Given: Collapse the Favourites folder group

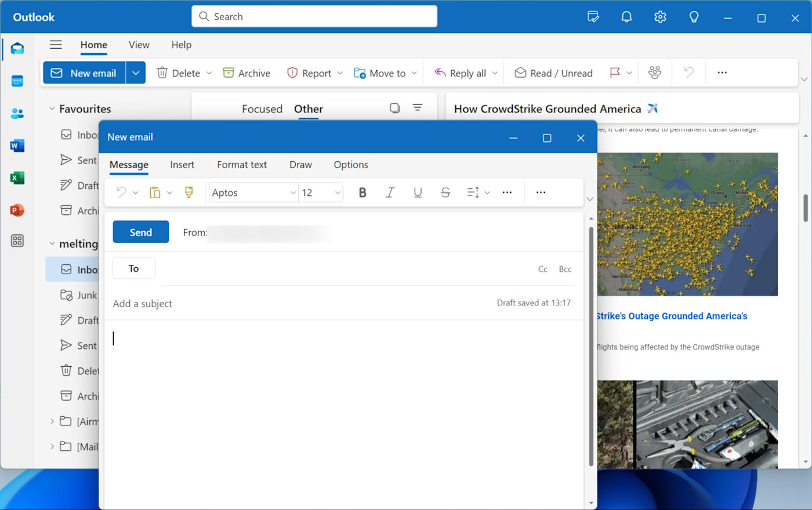Looking at the screenshot, I should [52, 108].
